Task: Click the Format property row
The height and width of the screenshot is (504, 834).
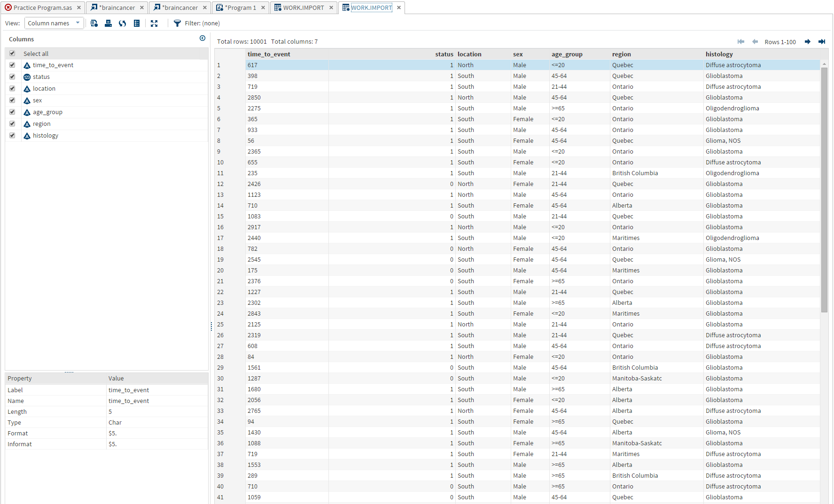Action: 107,434
